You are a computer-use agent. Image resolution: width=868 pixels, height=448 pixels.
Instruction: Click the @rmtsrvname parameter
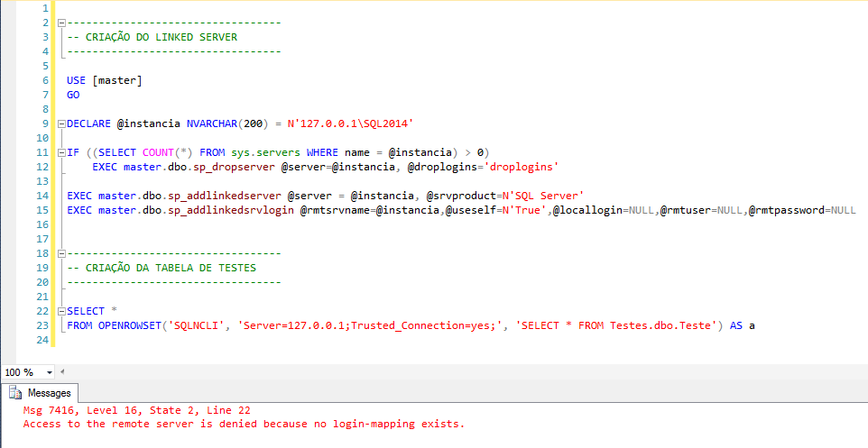(x=335, y=210)
